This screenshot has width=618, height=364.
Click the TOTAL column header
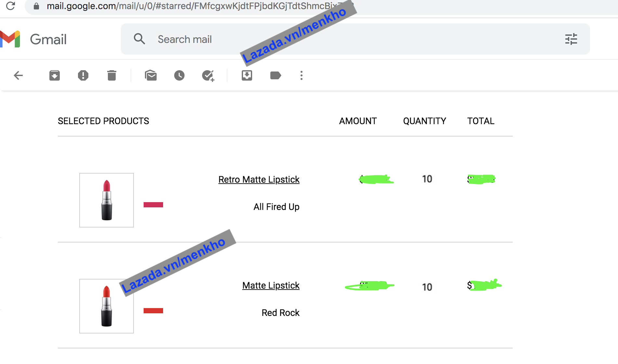481,121
